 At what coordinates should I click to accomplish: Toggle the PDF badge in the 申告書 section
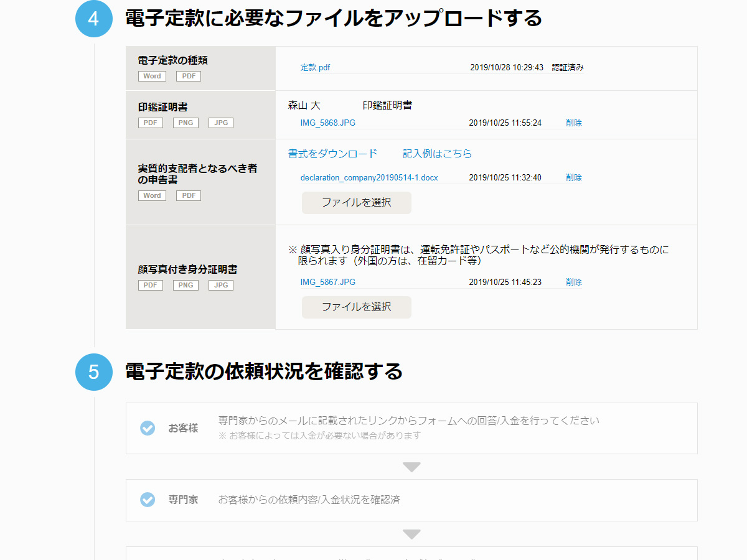(188, 195)
